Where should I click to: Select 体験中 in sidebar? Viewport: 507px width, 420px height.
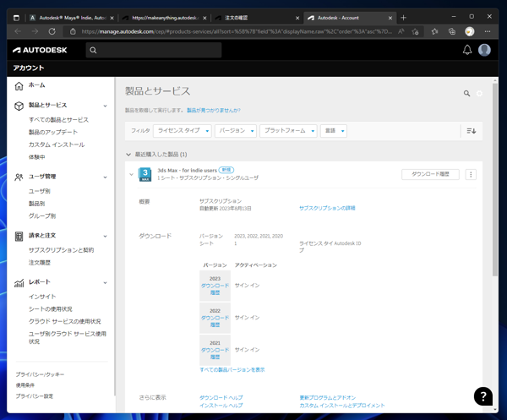tap(37, 157)
